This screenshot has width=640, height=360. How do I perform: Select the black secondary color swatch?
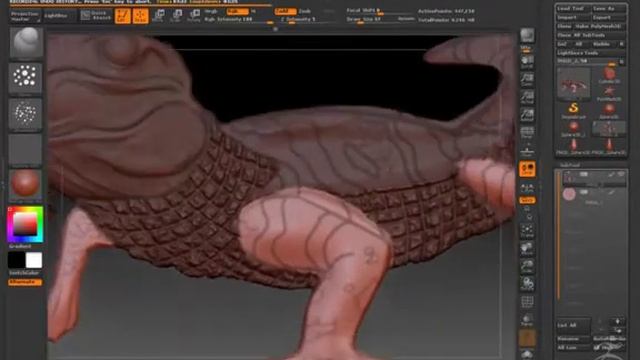point(16,260)
